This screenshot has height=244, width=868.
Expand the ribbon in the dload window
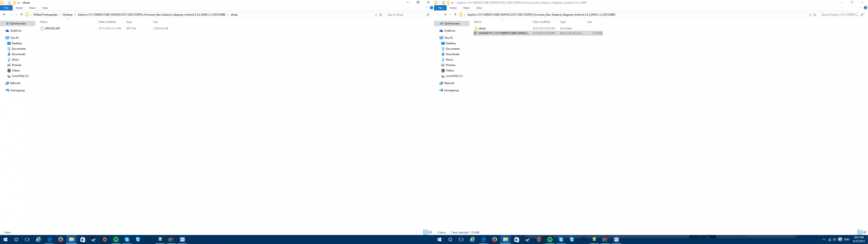[x=426, y=8]
